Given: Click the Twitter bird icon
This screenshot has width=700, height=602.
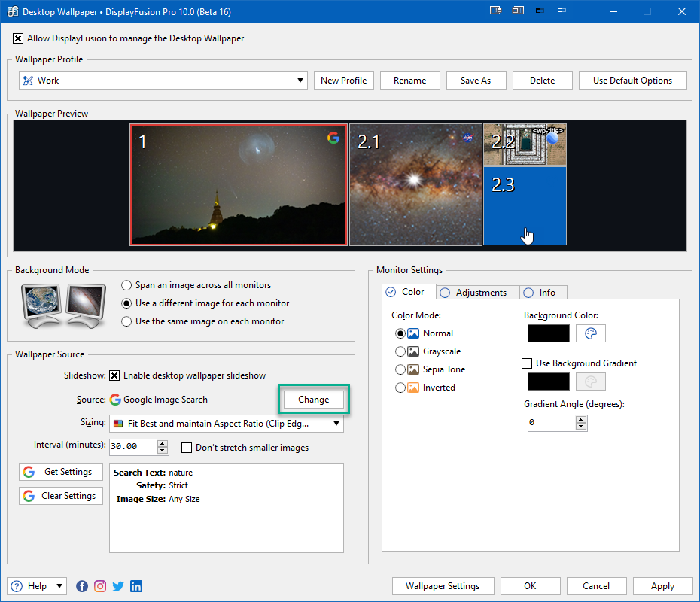Looking at the screenshot, I should point(118,586).
